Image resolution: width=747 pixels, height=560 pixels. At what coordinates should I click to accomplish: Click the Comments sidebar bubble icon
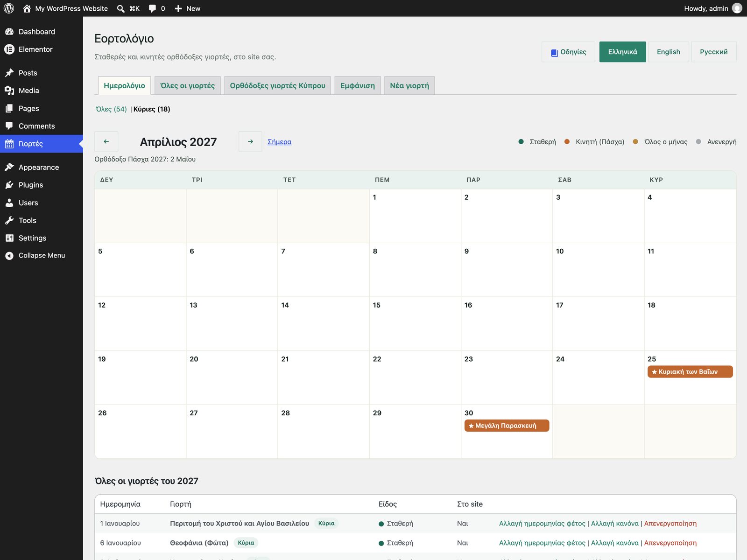point(9,126)
